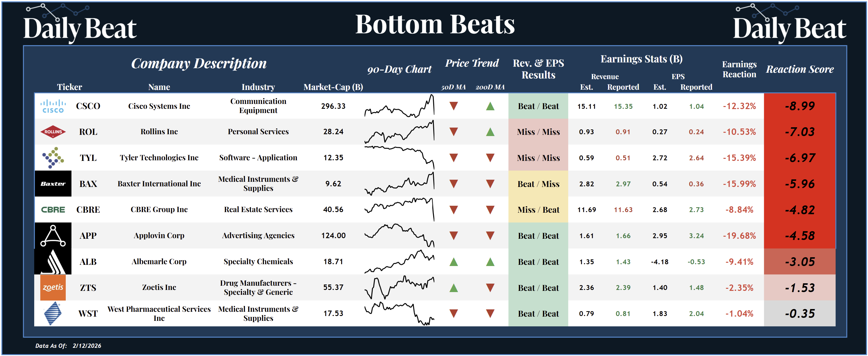
Task: Click the Tyler Technologies dotted logo
Action: point(53,158)
